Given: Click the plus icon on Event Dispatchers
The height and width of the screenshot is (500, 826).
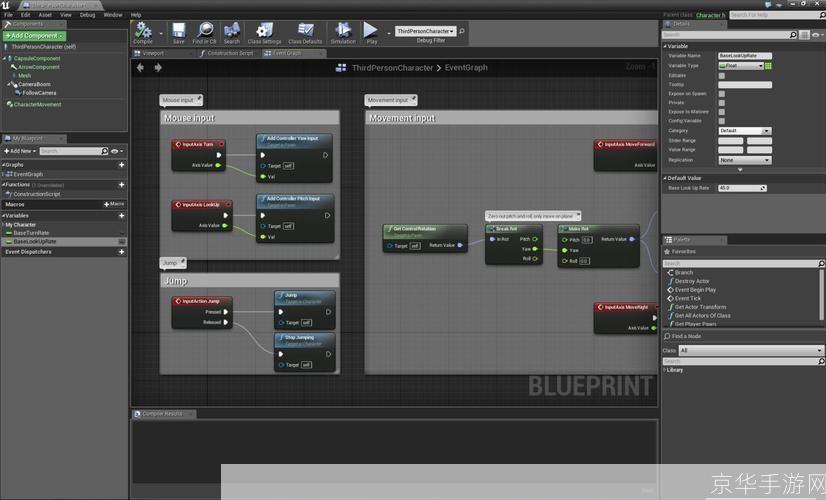Looking at the screenshot, I should 122,252.
